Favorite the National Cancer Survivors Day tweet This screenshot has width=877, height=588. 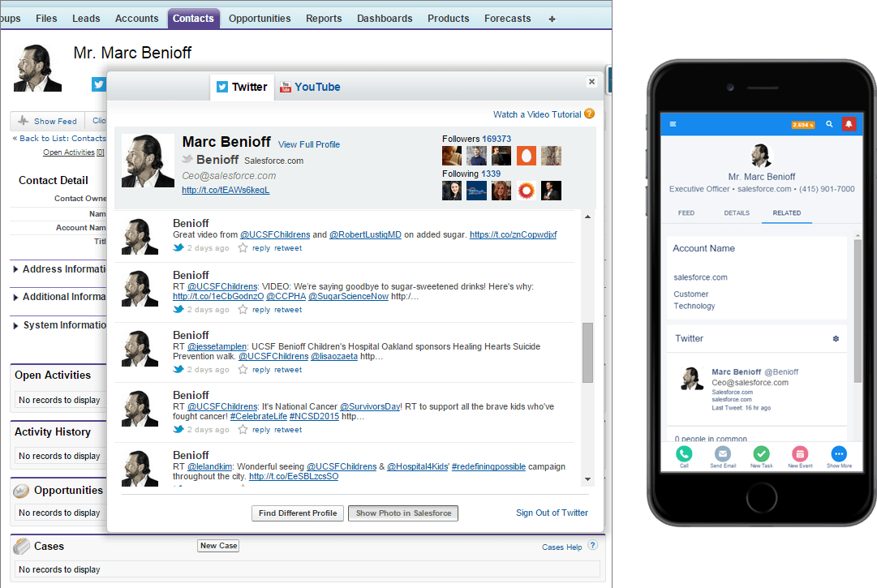point(243,429)
